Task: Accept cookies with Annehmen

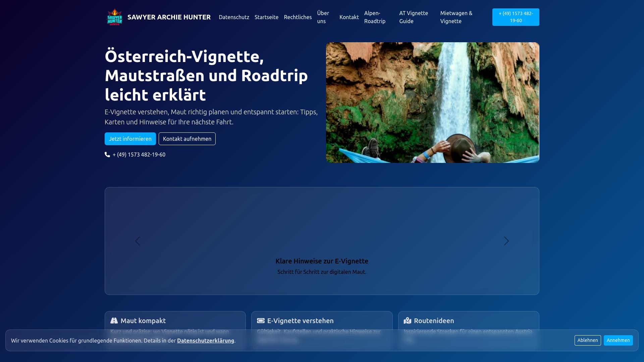Action: pos(618,340)
